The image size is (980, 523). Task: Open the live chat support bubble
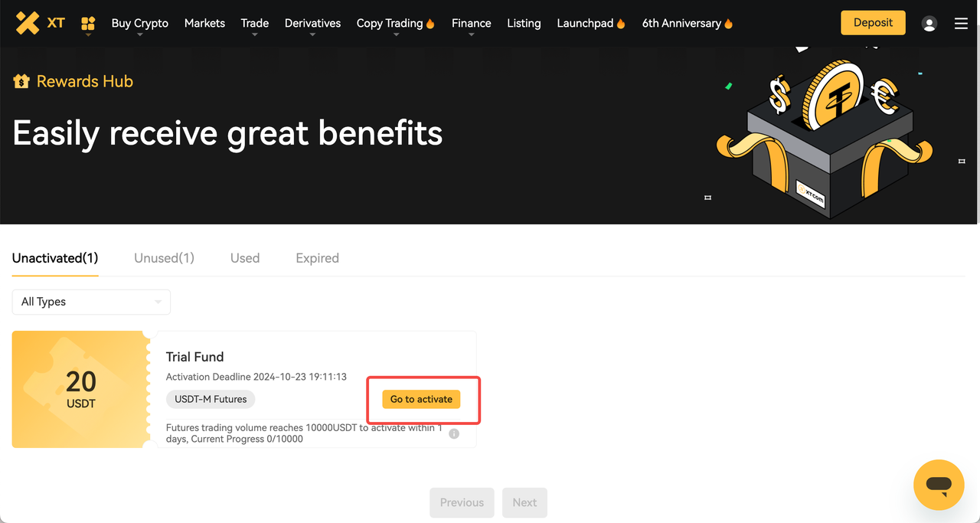939,485
